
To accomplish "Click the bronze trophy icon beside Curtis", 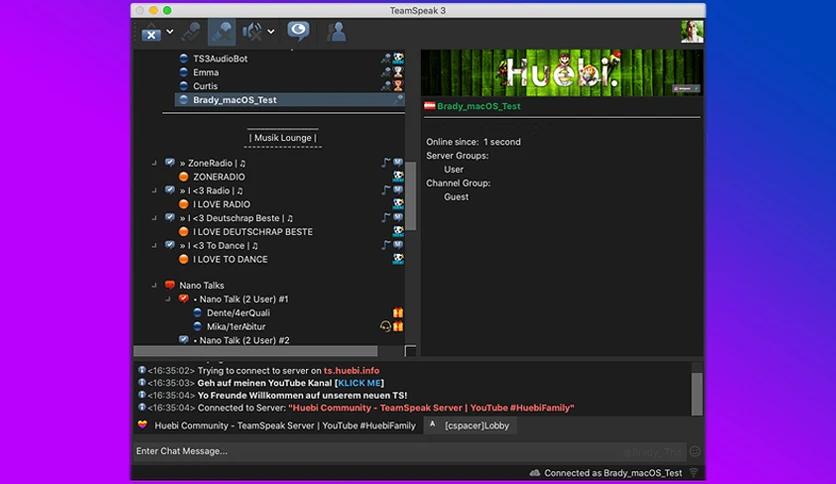I will (x=398, y=85).
